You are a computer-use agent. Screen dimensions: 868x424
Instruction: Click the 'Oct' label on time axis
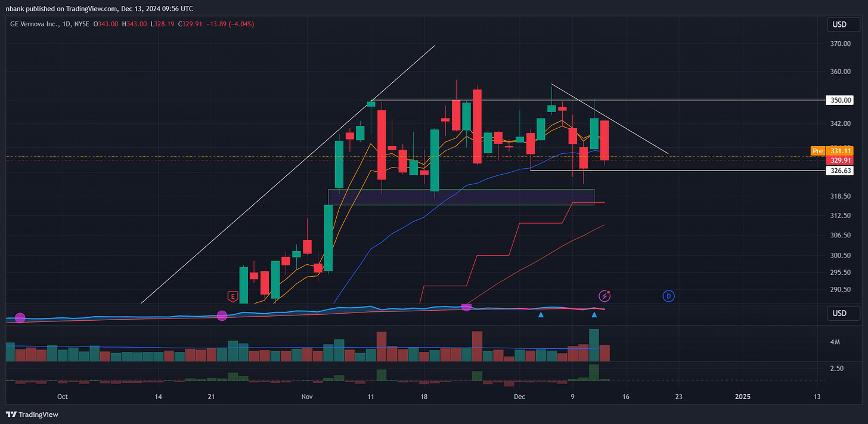pos(62,397)
